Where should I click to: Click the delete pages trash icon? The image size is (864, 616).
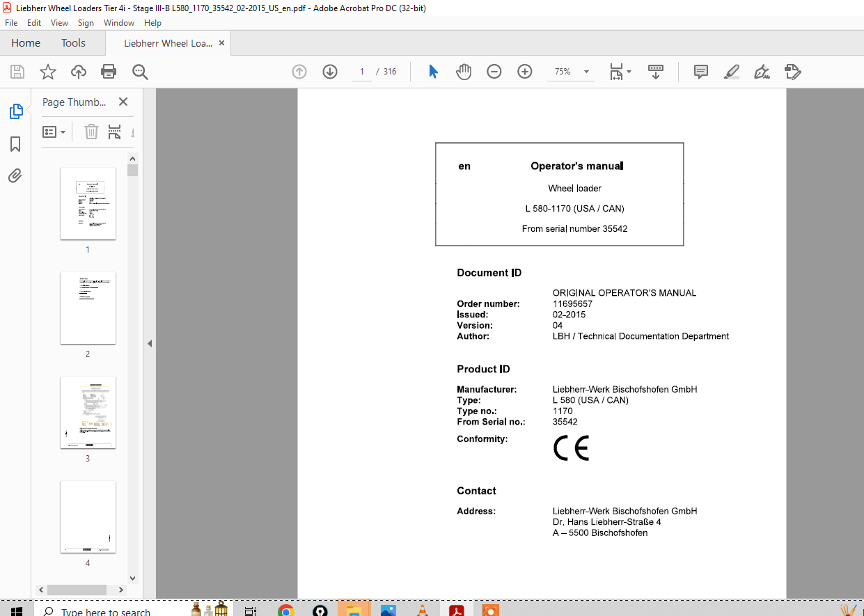click(x=91, y=132)
